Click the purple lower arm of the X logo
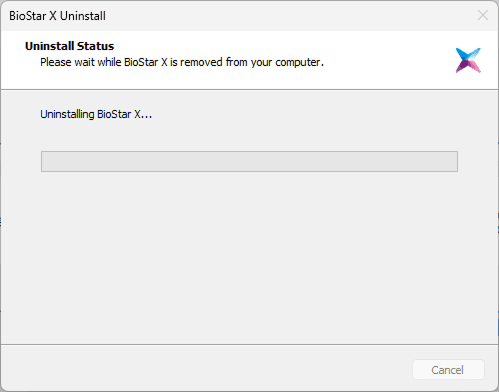499x392 pixels. (x=462, y=67)
